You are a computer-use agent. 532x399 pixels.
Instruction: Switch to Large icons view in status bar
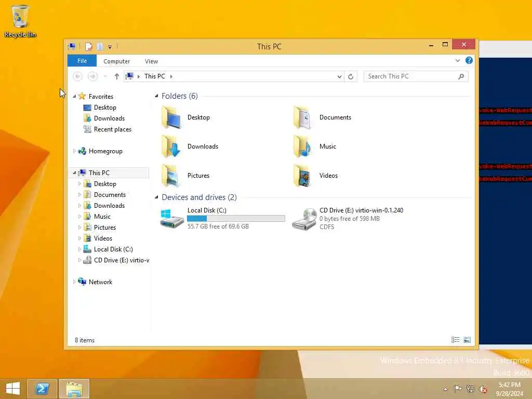click(x=467, y=340)
